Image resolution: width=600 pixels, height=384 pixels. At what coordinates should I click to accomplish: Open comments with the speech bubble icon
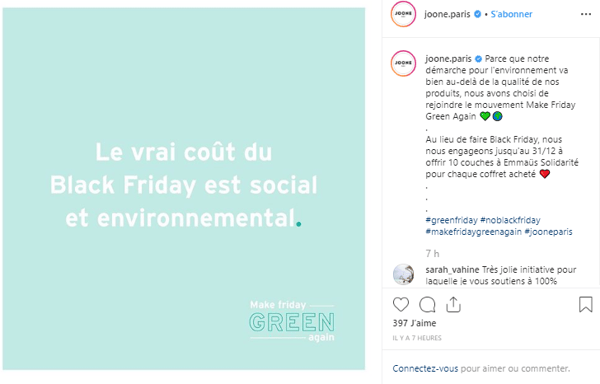(427, 305)
